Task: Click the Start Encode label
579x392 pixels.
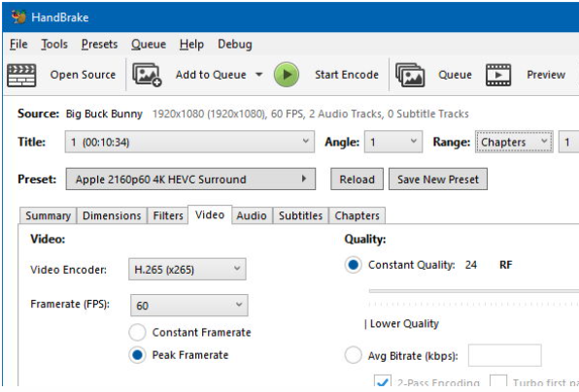Action: (x=347, y=75)
